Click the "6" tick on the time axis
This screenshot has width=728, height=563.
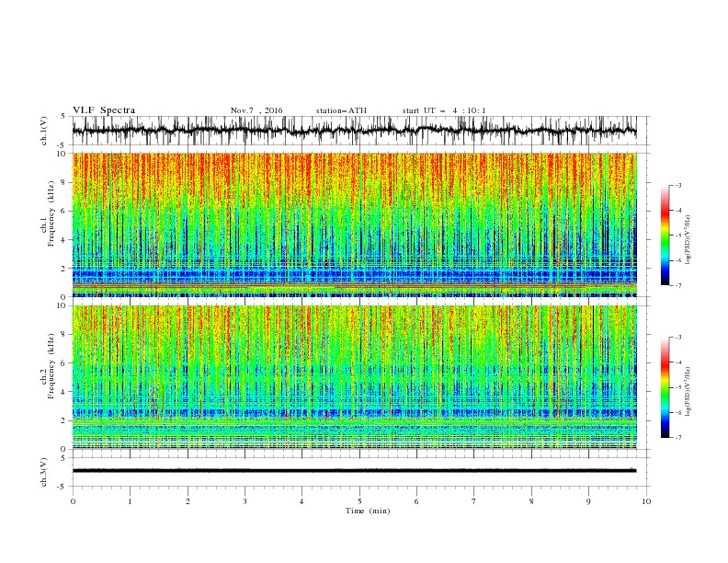(416, 501)
